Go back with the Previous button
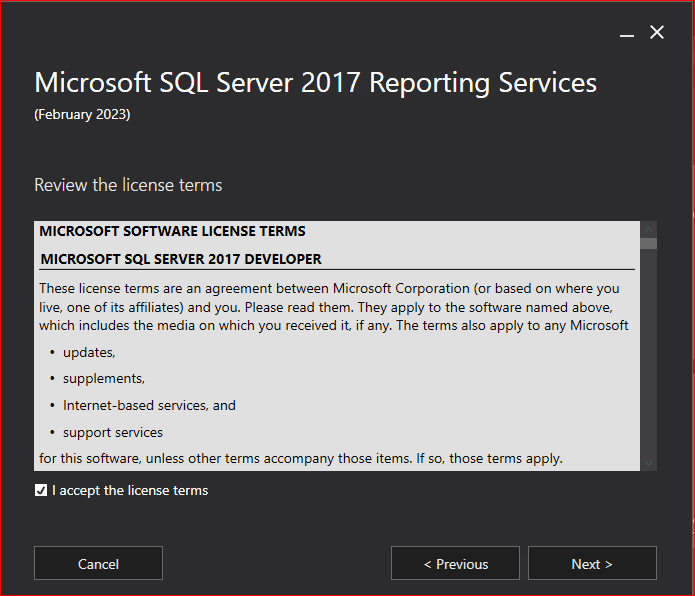Screen dimensions: 695x596 [456, 564]
